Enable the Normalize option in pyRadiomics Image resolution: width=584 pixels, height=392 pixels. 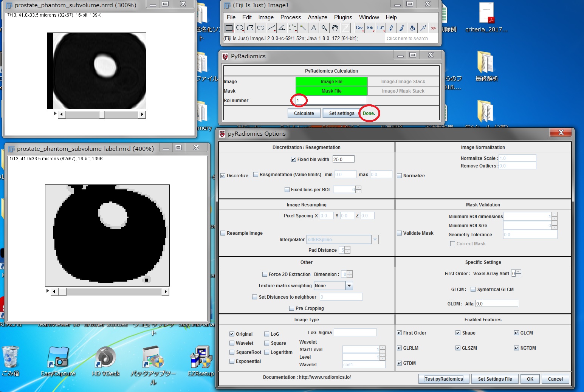(399, 175)
